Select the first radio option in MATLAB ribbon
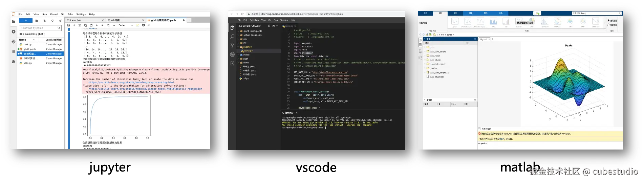The image size is (644, 182). (x=608, y=21)
